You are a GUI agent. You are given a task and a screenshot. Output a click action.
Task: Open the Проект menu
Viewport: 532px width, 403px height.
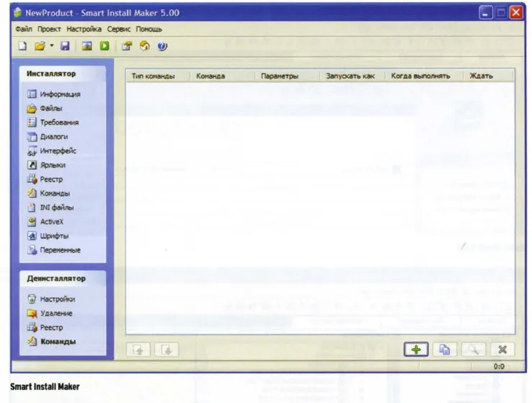(49, 30)
